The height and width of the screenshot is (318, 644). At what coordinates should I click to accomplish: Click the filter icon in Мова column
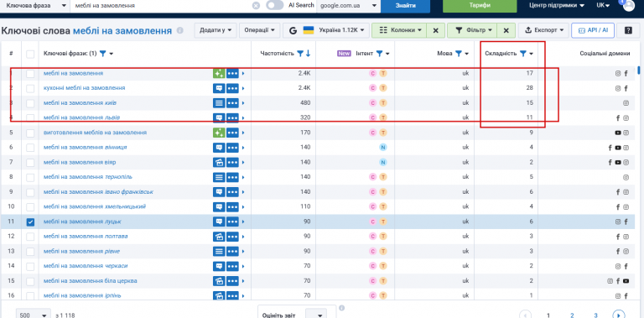(x=459, y=54)
